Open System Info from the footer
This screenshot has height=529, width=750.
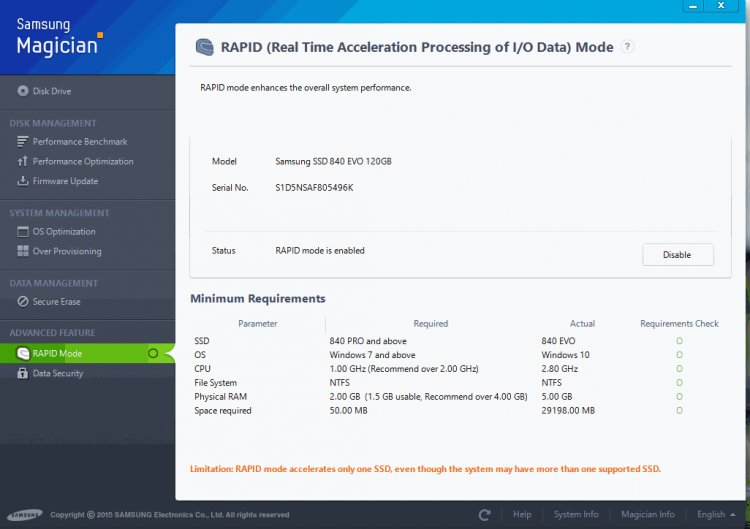pos(576,515)
